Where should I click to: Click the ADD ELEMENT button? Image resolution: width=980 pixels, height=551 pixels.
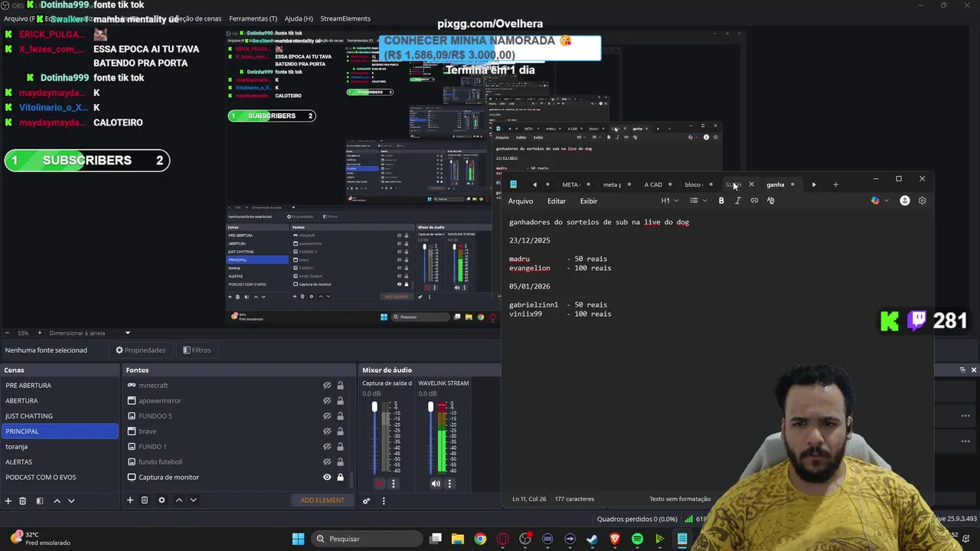(322, 500)
